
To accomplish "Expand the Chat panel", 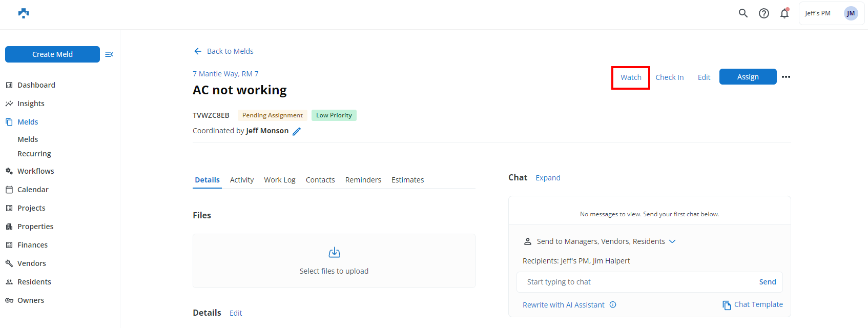I will (x=548, y=178).
